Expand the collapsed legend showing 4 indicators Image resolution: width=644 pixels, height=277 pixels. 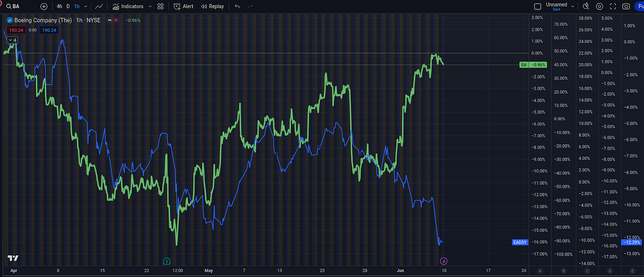tap(12, 40)
